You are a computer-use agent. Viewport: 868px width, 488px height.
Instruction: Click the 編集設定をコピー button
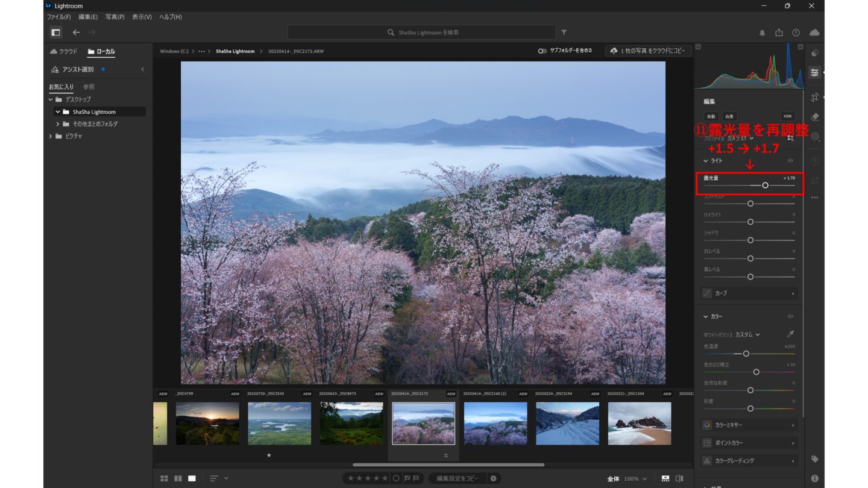(458, 478)
